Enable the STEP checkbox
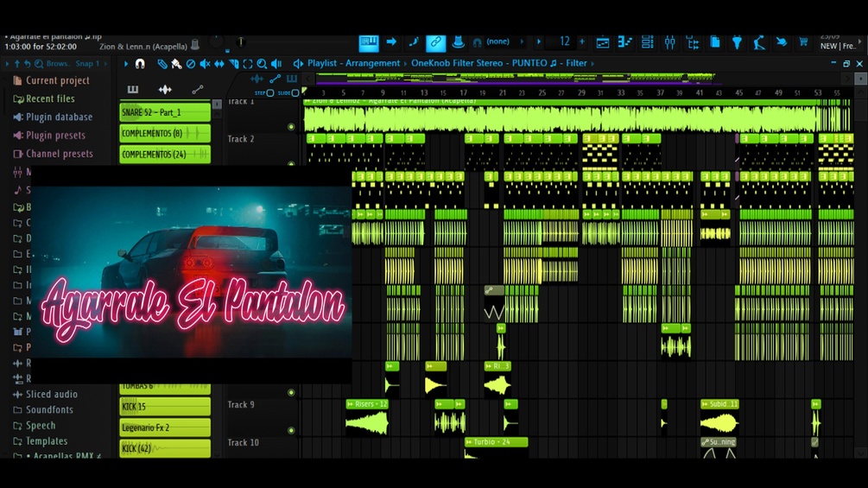 click(270, 93)
